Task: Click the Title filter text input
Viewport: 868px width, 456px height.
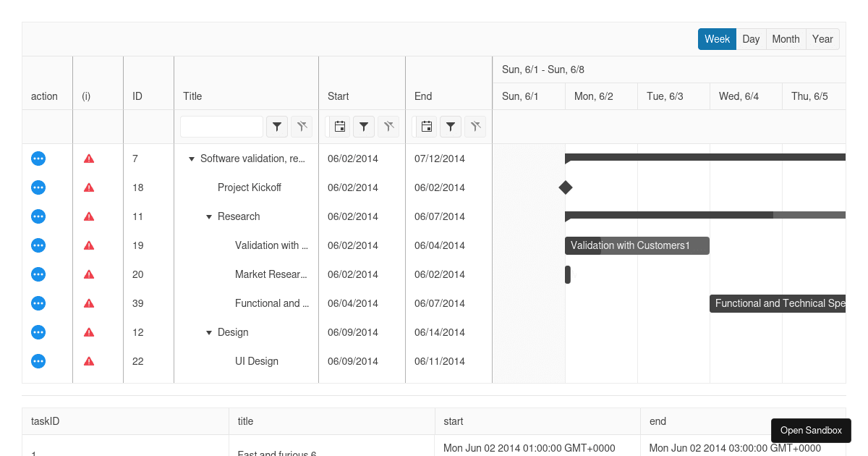Action: point(221,126)
